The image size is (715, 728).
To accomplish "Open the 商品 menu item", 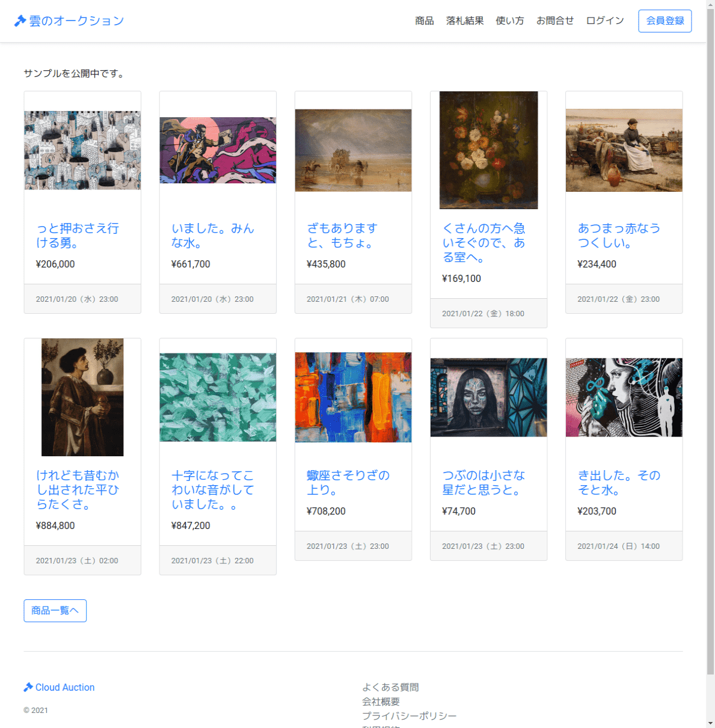I will (x=425, y=21).
